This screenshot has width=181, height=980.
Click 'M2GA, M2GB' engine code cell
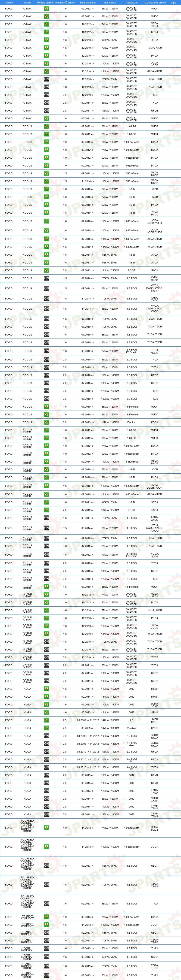pos(154,828)
